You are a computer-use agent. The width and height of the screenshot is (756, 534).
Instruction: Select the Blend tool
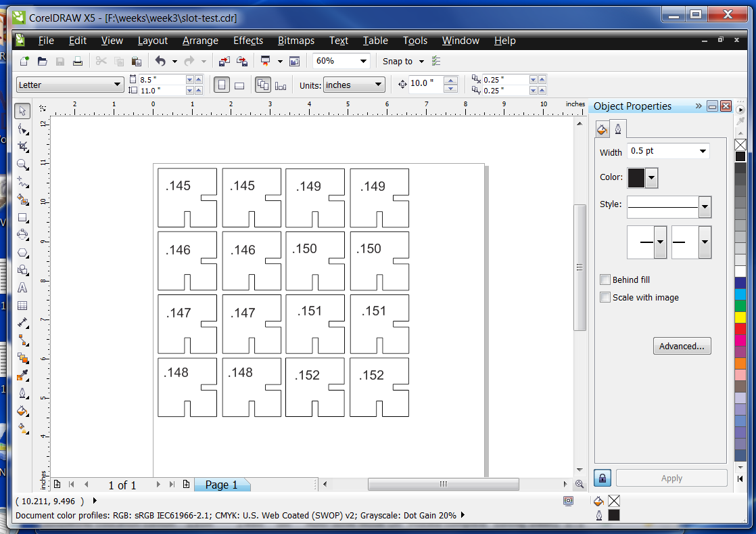(22, 358)
